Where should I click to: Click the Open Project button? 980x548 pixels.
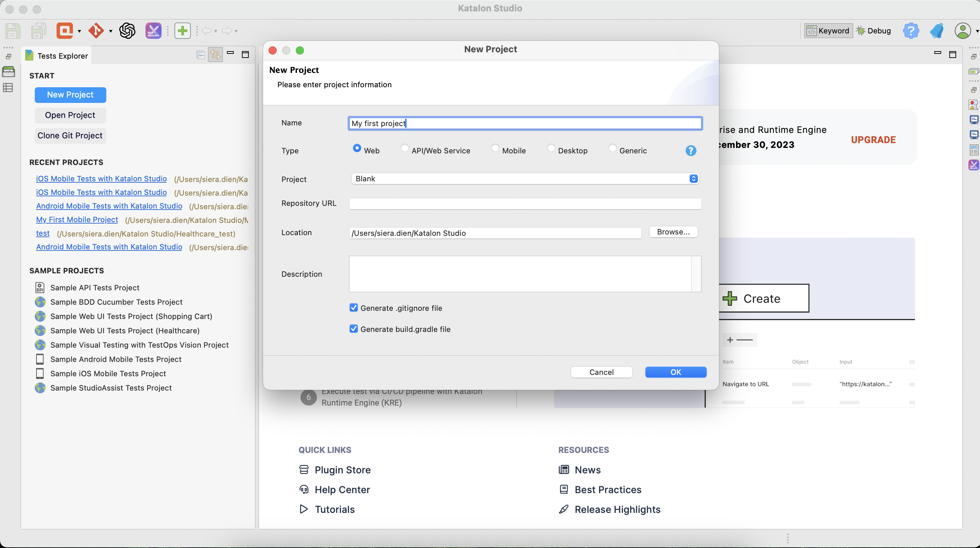[x=71, y=115]
